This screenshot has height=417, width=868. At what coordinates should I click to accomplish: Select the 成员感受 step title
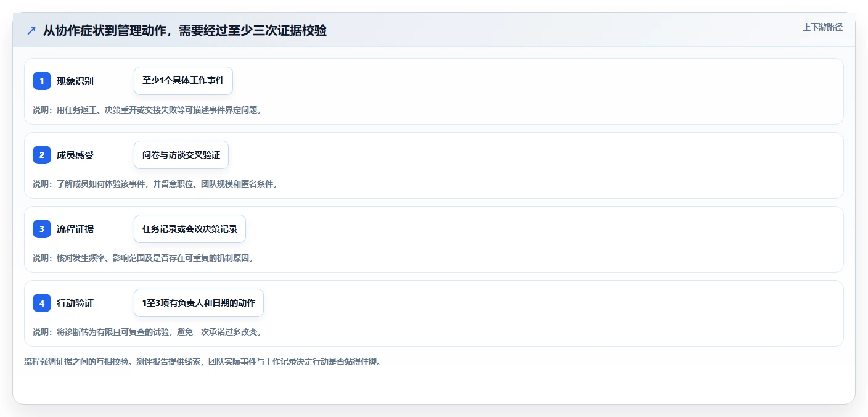[x=75, y=155]
